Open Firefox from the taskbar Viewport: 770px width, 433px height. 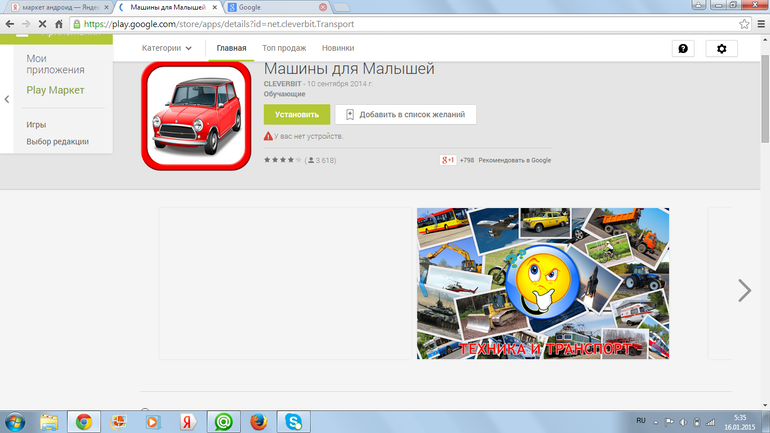point(258,421)
